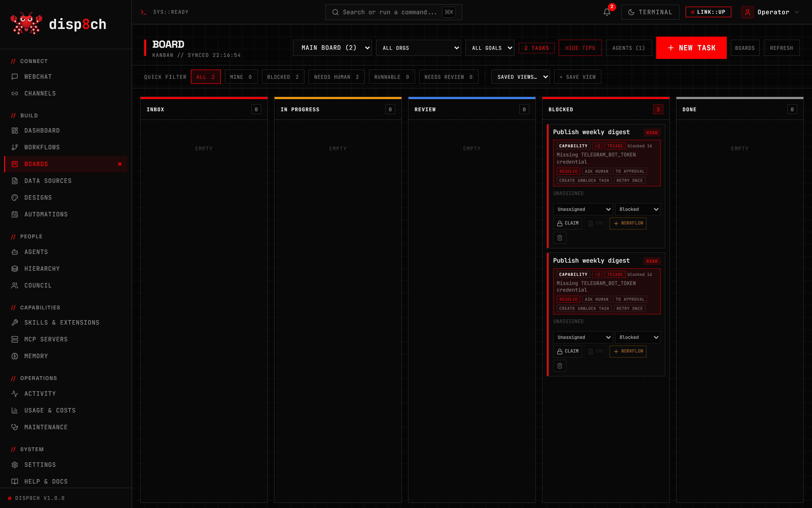
Task: Click the disp8ch crab logo
Action: tap(26, 24)
